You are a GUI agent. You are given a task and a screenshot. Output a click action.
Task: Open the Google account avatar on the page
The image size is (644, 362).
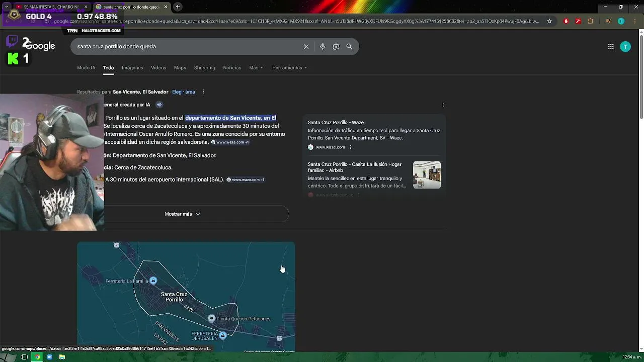[x=625, y=47]
